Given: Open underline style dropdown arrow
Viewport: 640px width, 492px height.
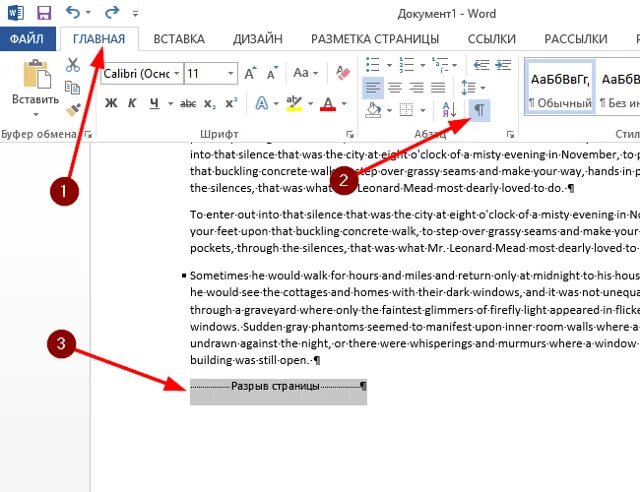Looking at the screenshot, I should point(171,104).
